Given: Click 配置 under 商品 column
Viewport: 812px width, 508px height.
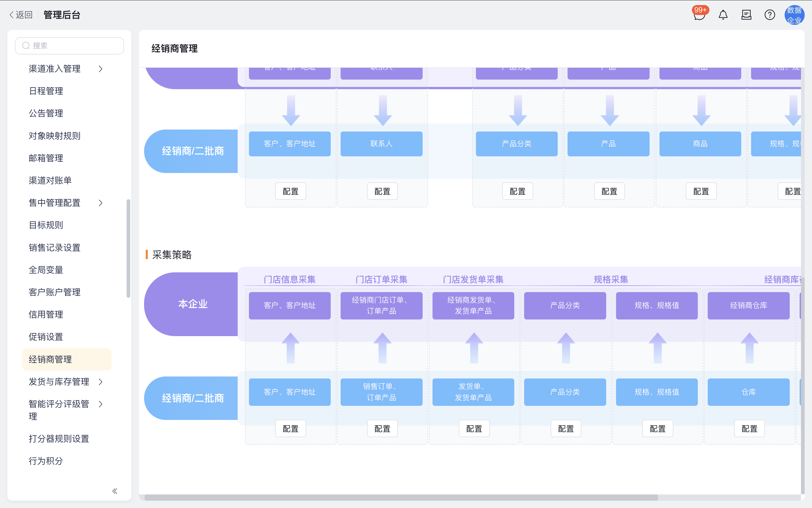Looking at the screenshot, I should point(701,191).
